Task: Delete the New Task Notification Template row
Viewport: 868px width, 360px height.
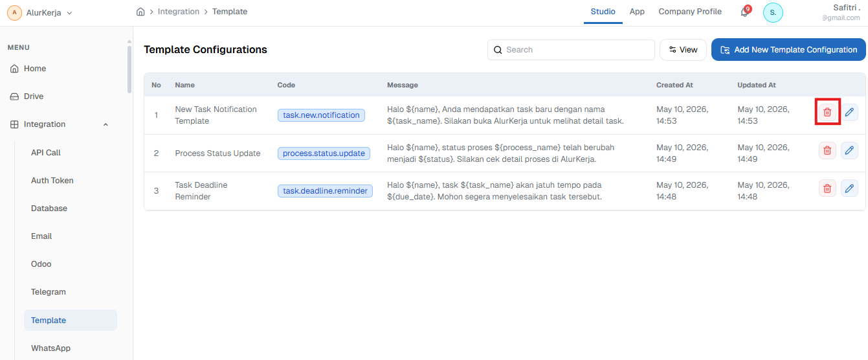Action: (x=827, y=112)
